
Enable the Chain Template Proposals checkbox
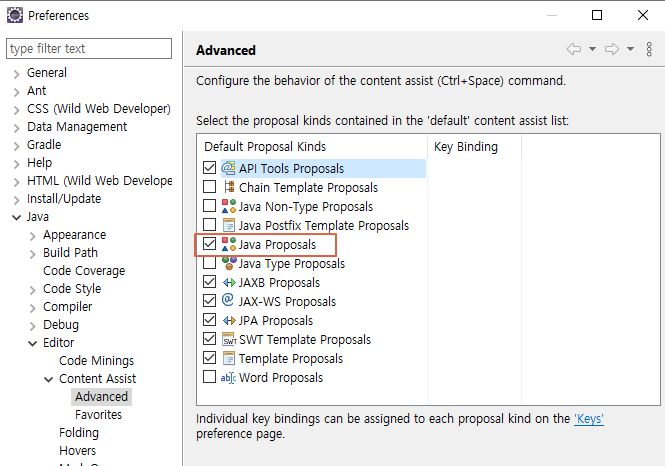point(209,188)
